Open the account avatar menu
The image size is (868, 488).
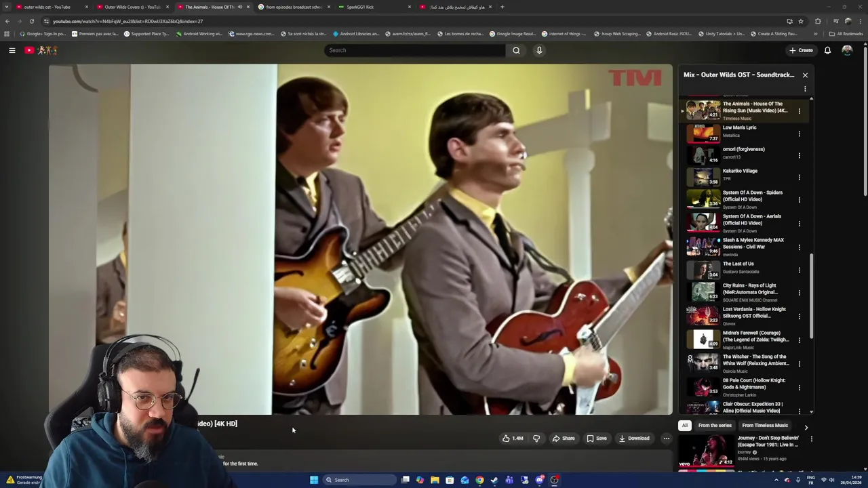coord(847,50)
